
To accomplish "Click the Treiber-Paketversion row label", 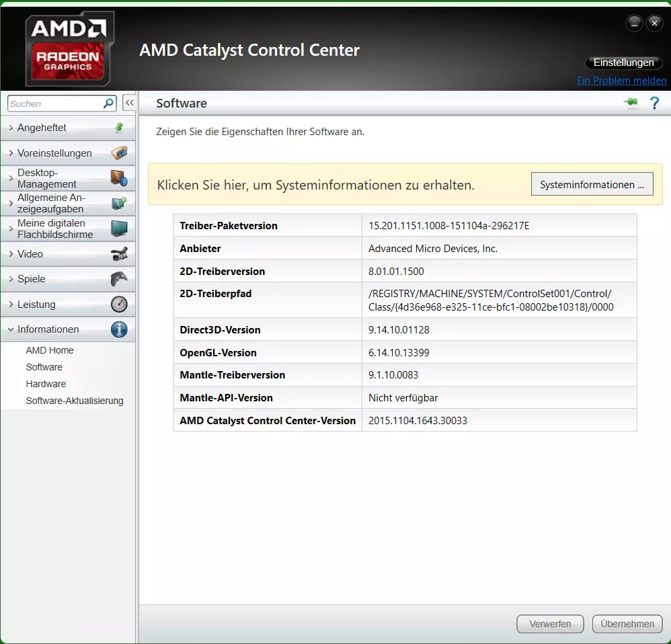I will (x=229, y=225).
